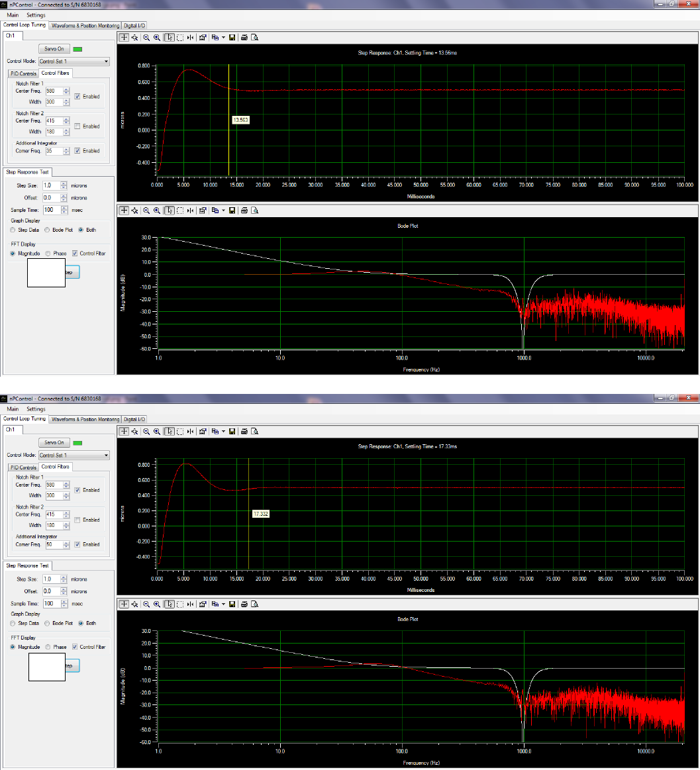This screenshot has height=770, width=700.
Task: Click save disk icon in bottom window Bode Plot toolbar
Action: [232, 604]
